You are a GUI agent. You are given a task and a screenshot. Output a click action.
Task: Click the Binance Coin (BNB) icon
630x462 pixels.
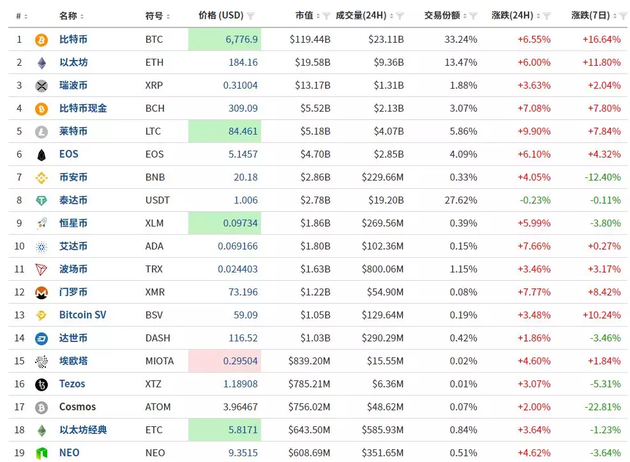[x=41, y=178]
